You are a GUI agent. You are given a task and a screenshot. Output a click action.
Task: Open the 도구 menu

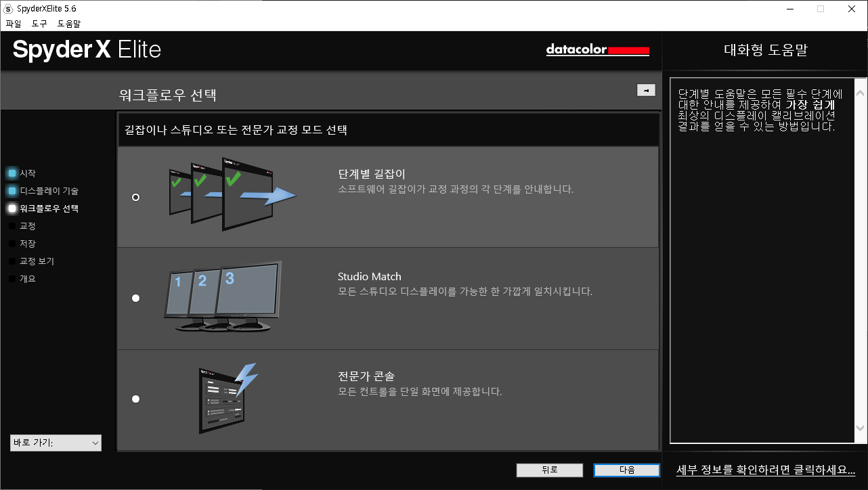(x=39, y=24)
